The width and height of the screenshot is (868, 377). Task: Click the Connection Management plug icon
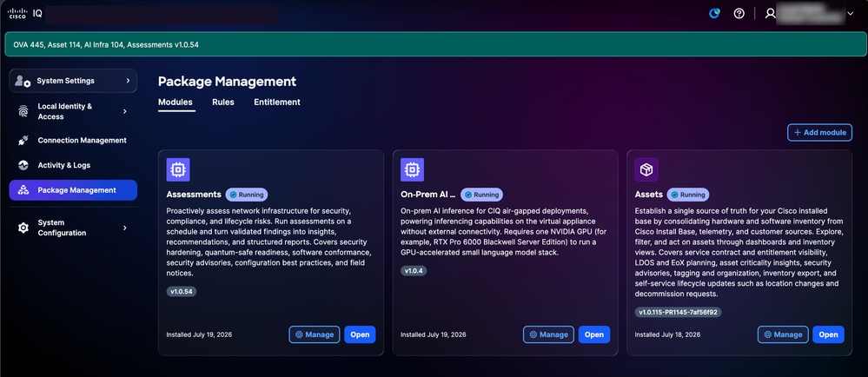(x=23, y=141)
